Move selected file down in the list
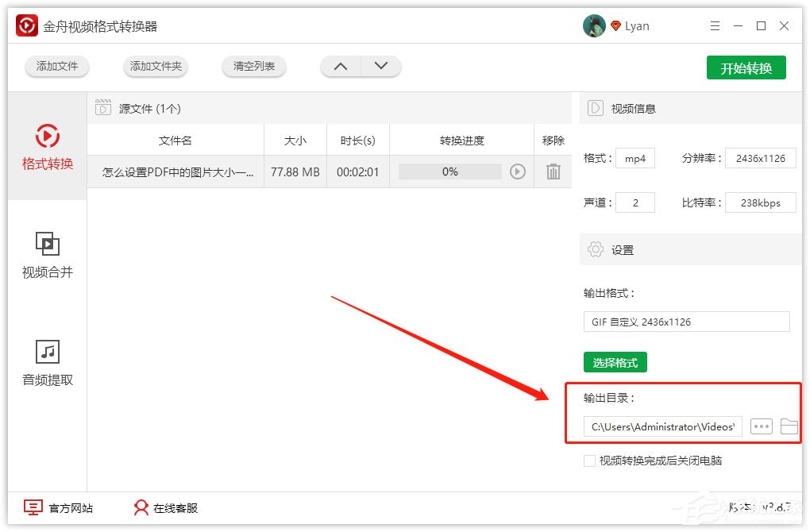The width and height of the screenshot is (810, 532). pos(381,67)
